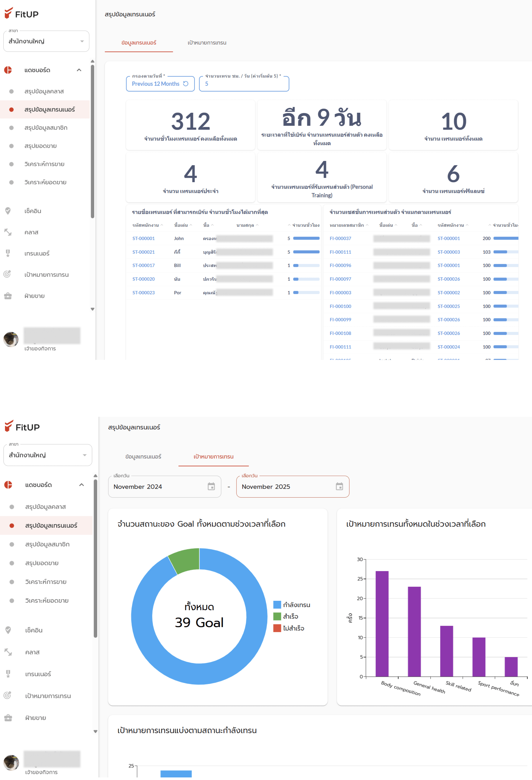Open the calendar icon in November 2024 field

pos(211,487)
